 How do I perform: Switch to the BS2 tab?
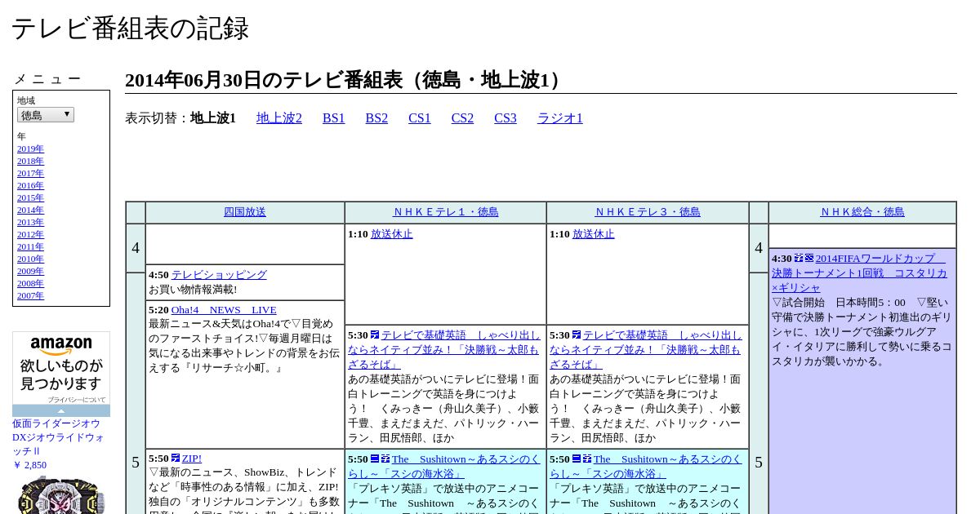click(x=376, y=118)
